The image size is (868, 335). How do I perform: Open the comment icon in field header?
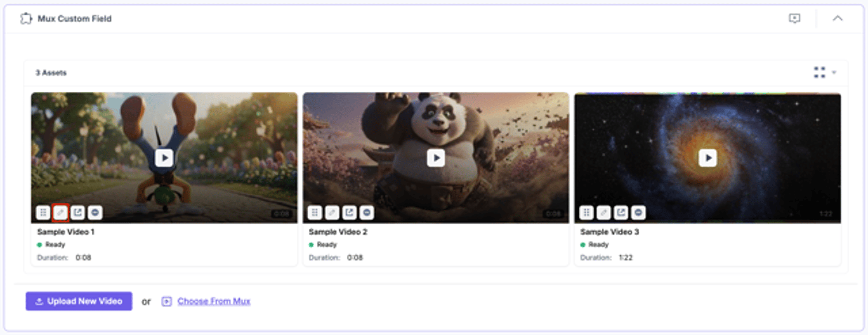coord(795,18)
